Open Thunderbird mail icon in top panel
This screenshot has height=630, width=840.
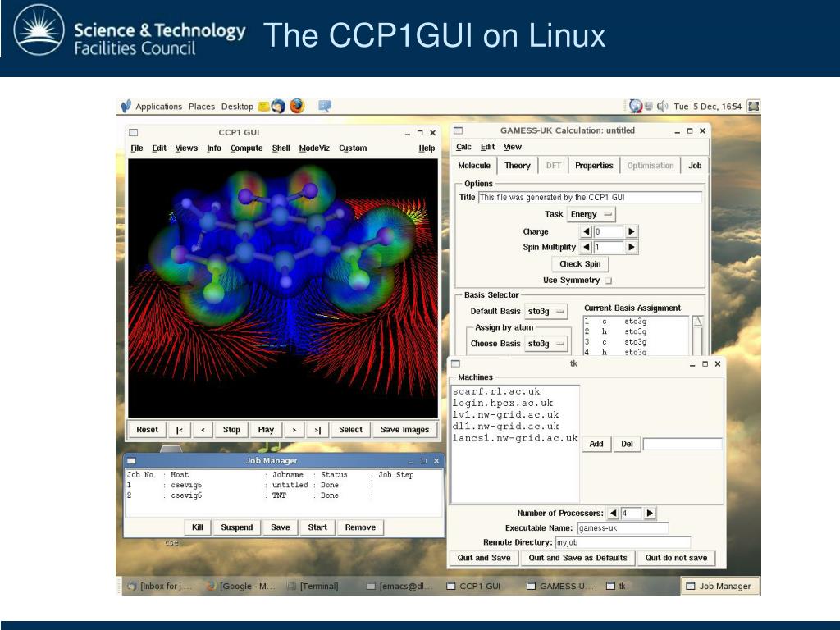278,106
